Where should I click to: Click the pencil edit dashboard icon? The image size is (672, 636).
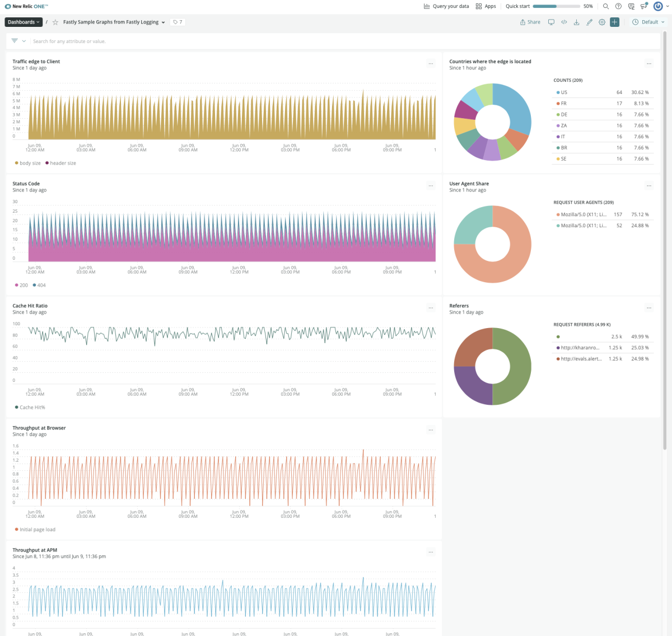(x=589, y=22)
